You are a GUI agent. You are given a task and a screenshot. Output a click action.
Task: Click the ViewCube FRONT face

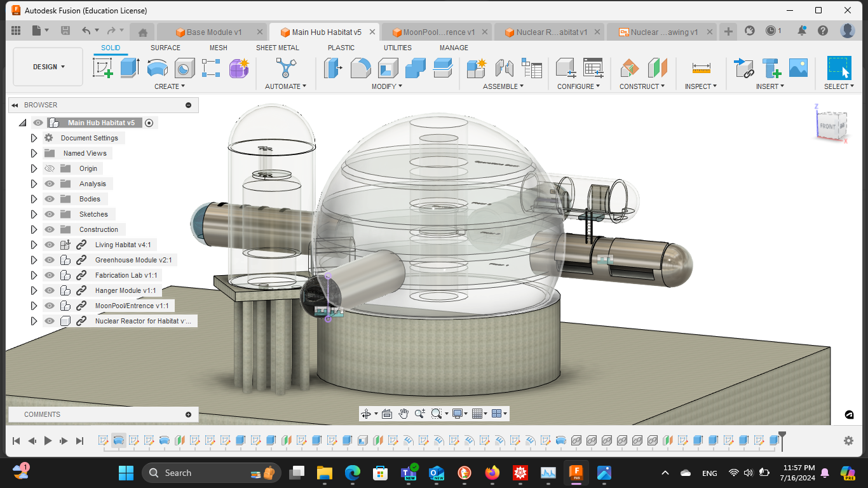(x=827, y=126)
